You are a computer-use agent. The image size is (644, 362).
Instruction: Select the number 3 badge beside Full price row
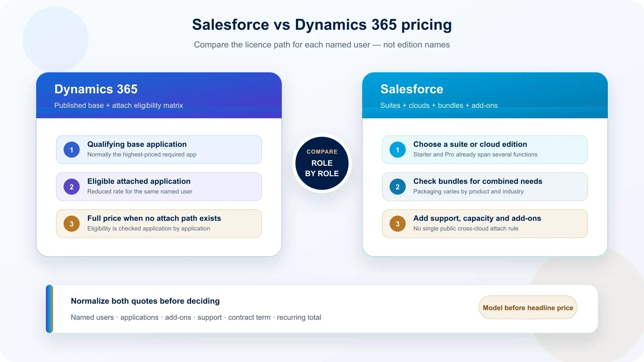(72, 224)
